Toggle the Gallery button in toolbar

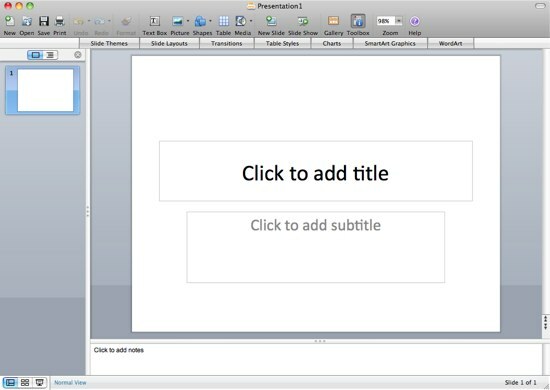[333, 21]
